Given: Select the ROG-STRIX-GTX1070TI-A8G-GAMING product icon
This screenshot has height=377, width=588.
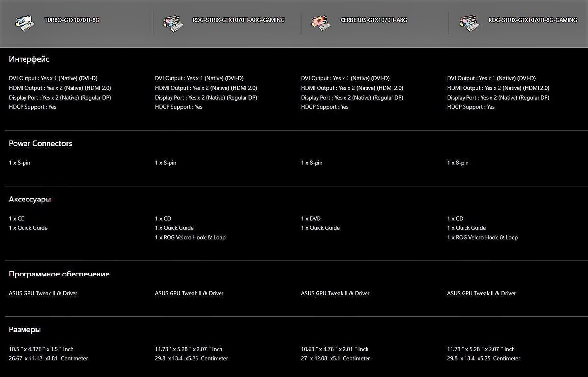Looking at the screenshot, I should click(x=171, y=22).
